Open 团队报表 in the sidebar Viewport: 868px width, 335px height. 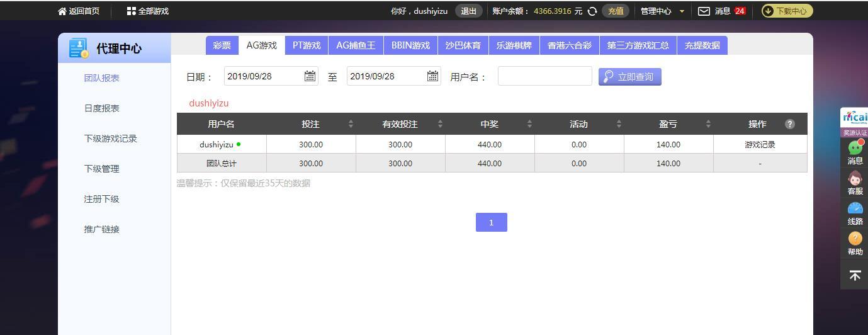coord(102,78)
